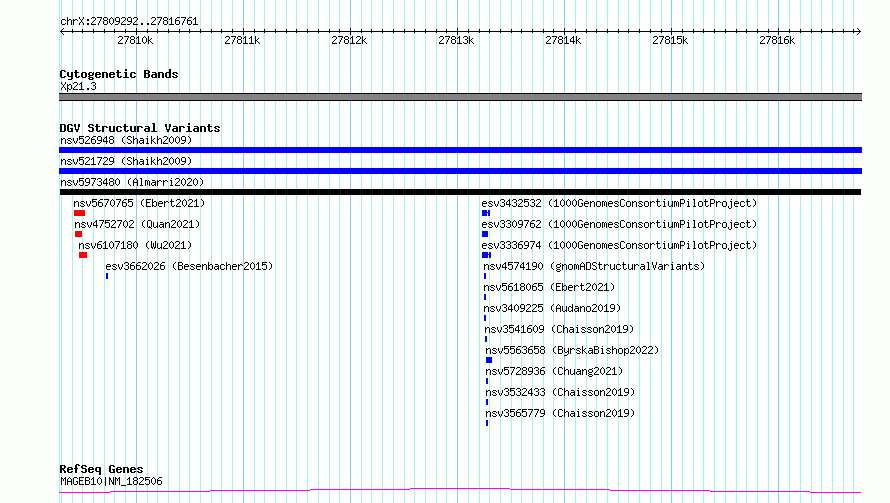Image resolution: width=890 pixels, height=503 pixels.
Task: Open variant nsv6107180 (Wu2021)
Action: (135, 245)
